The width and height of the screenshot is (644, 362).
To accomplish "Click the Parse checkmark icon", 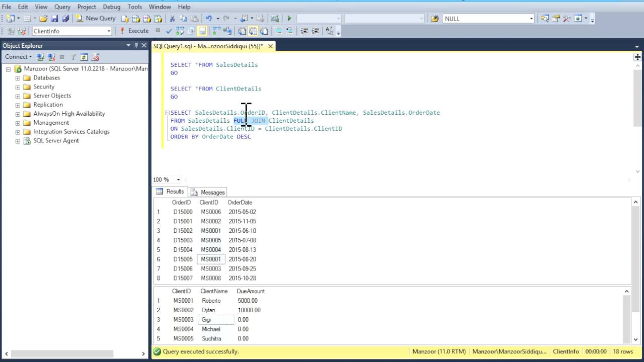I will click(169, 31).
